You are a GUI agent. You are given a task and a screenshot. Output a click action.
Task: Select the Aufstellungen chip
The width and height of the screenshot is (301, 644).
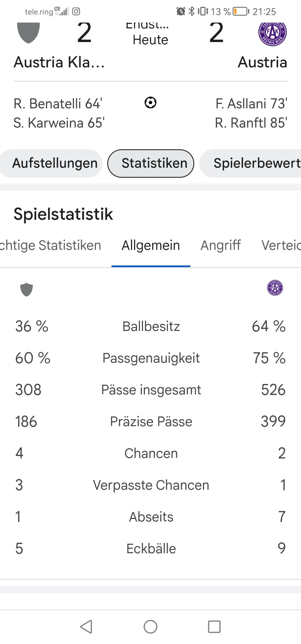[51, 164]
